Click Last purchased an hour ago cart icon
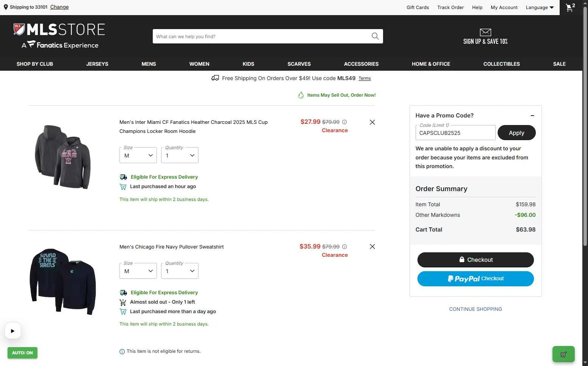Screen dimensions: 588x366 123,187
